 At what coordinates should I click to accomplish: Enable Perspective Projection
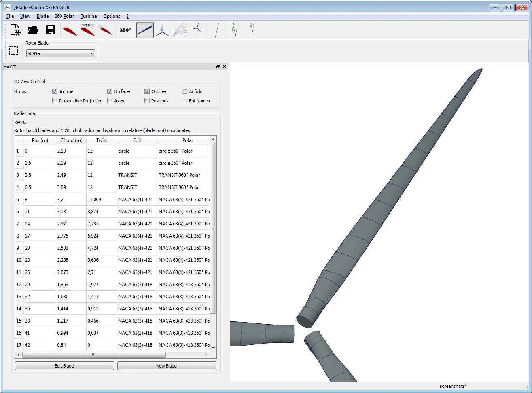click(x=55, y=100)
